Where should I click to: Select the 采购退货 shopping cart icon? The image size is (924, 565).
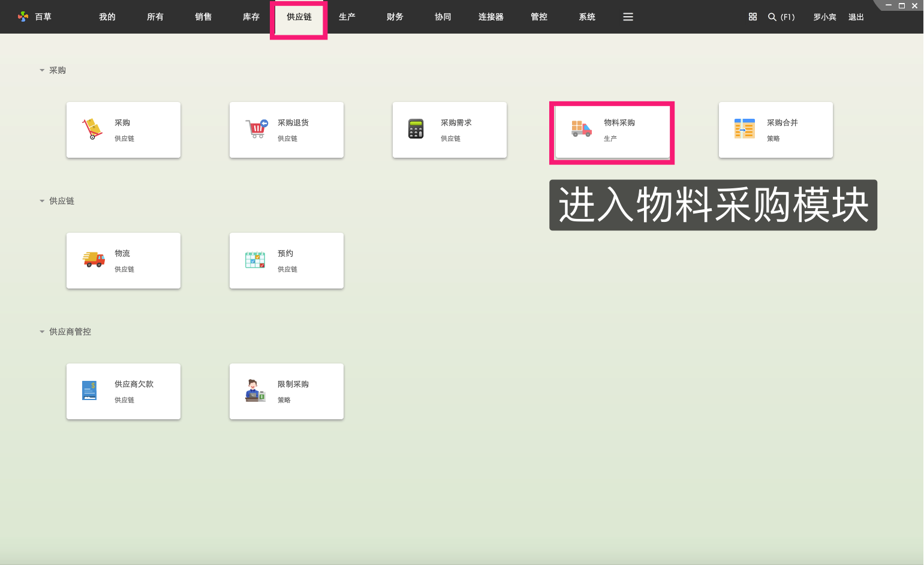(254, 130)
